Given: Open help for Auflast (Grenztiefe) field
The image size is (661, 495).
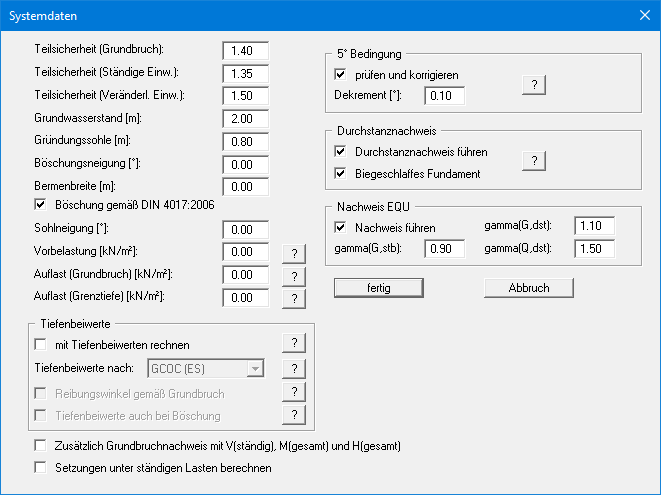Looking at the screenshot, I should (294, 298).
